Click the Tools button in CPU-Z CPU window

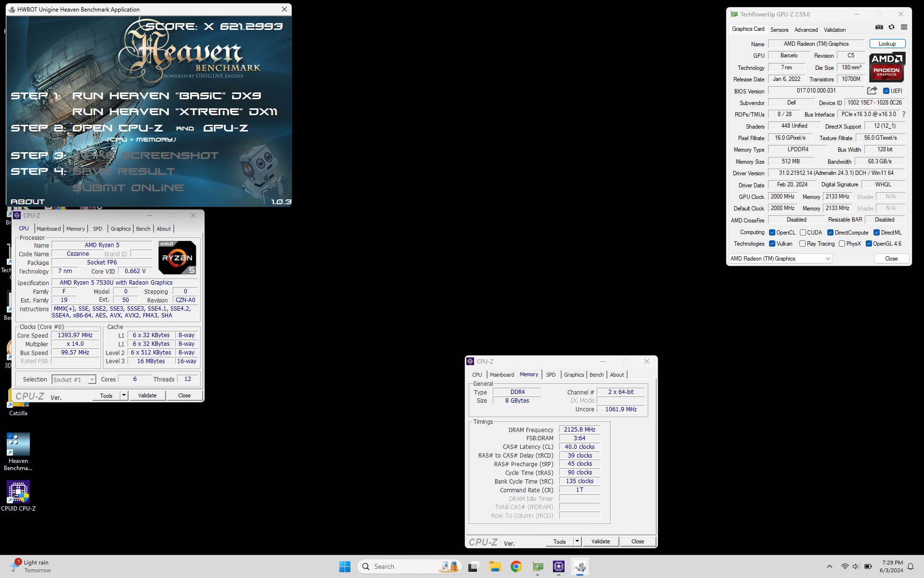pyautogui.click(x=106, y=395)
